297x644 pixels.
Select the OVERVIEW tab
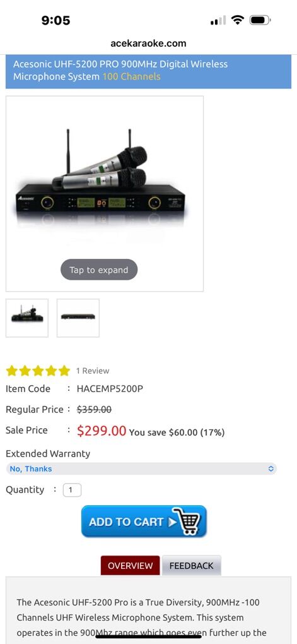tap(130, 566)
